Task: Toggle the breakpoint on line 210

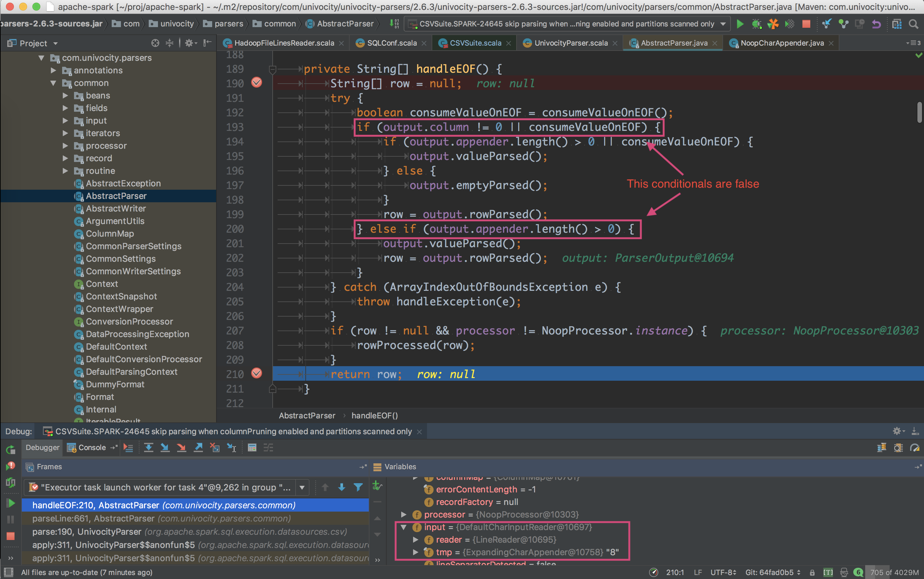Action: click(256, 373)
